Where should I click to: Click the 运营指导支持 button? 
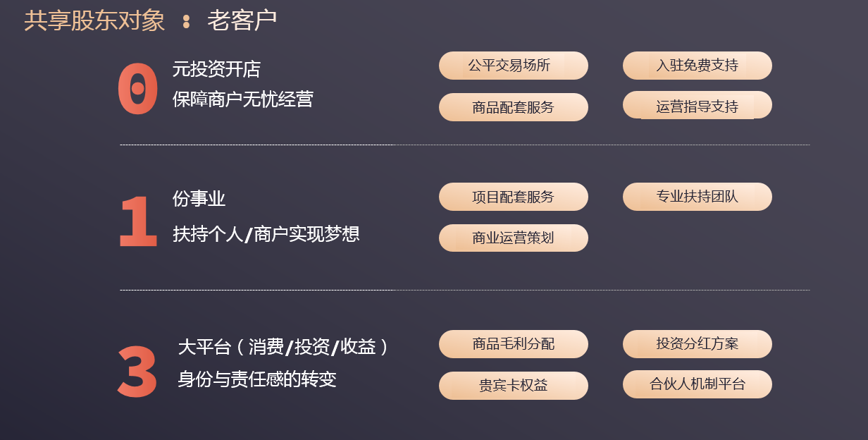tap(697, 105)
